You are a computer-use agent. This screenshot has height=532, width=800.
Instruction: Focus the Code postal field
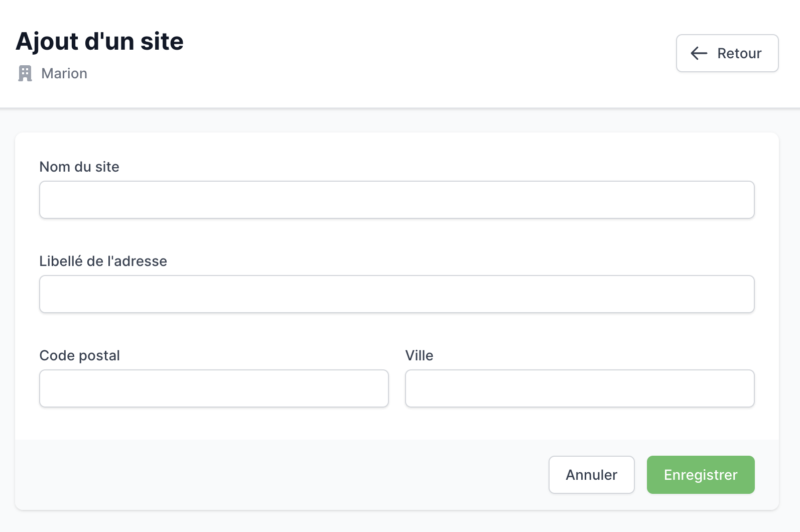(214, 388)
